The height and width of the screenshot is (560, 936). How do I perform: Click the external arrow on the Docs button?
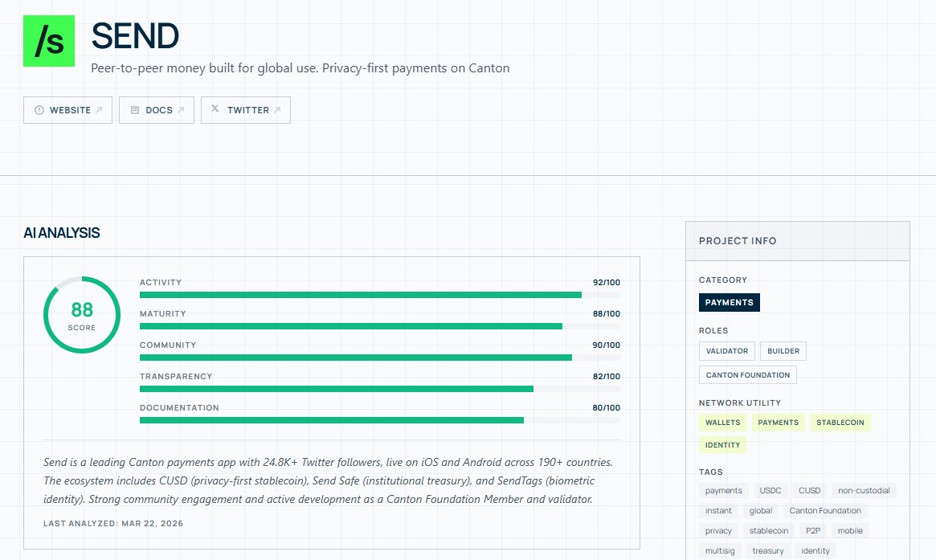(x=181, y=110)
